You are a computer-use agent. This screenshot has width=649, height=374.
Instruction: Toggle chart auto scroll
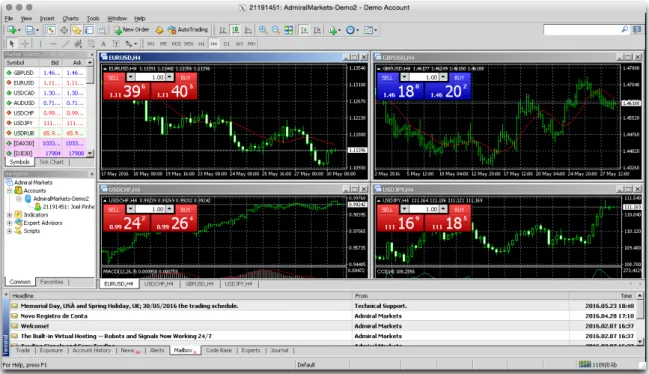coord(304,30)
